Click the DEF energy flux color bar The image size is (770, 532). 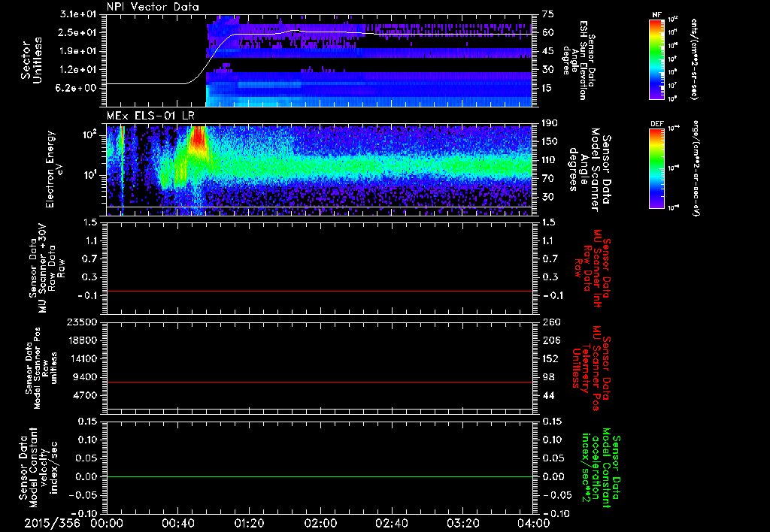click(657, 168)
